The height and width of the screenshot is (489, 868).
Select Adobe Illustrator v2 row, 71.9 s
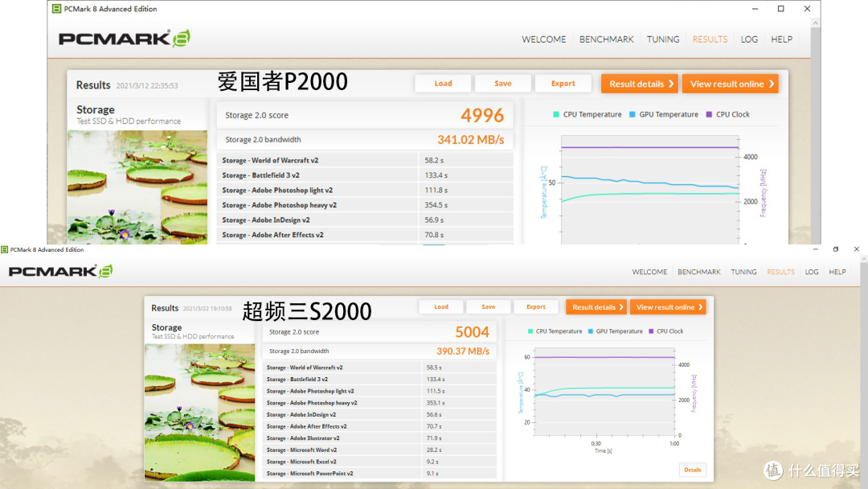coord(379,438)
